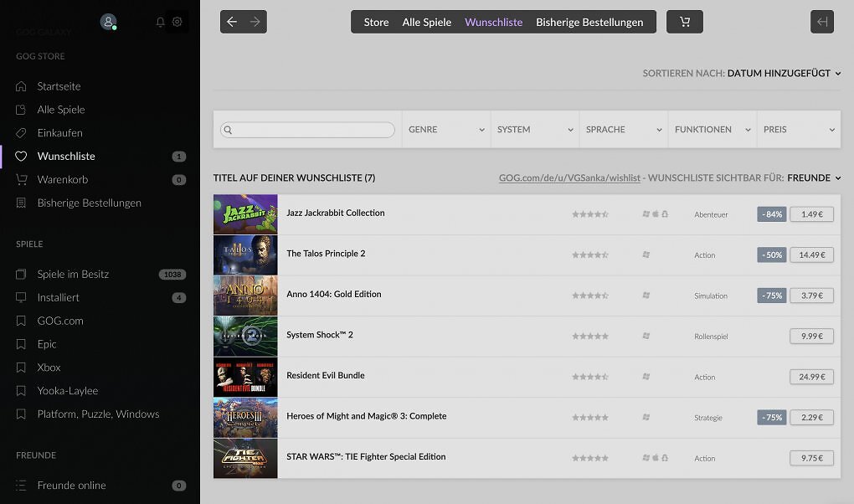Click the 24.99€ Resident Evil price
This screenshot has height=504, width=854.
(811, 377)
